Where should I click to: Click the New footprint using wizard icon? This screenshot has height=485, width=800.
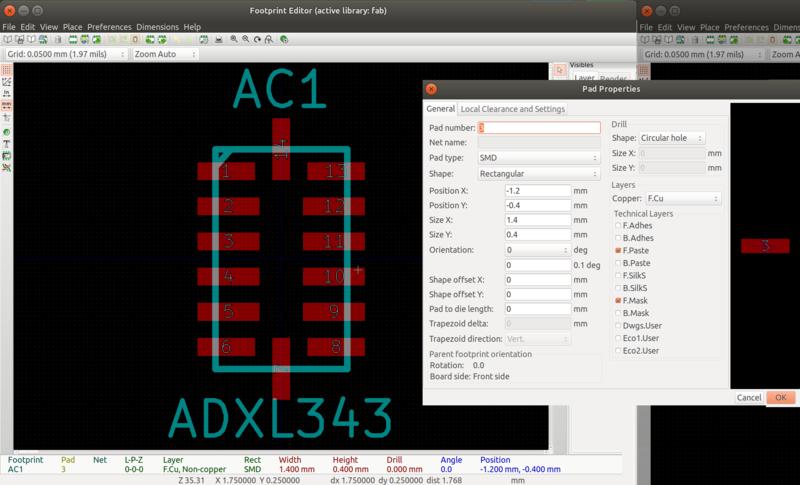[x=85, y=39]
